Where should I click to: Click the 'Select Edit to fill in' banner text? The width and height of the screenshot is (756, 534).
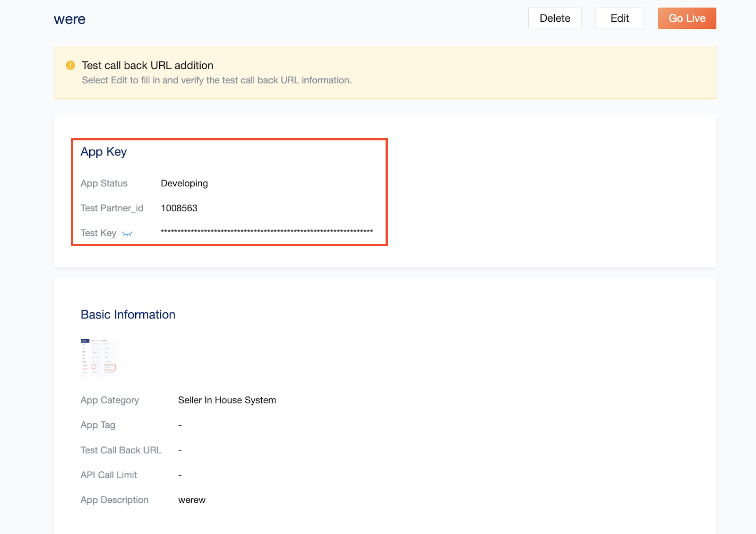click(217, 80)
